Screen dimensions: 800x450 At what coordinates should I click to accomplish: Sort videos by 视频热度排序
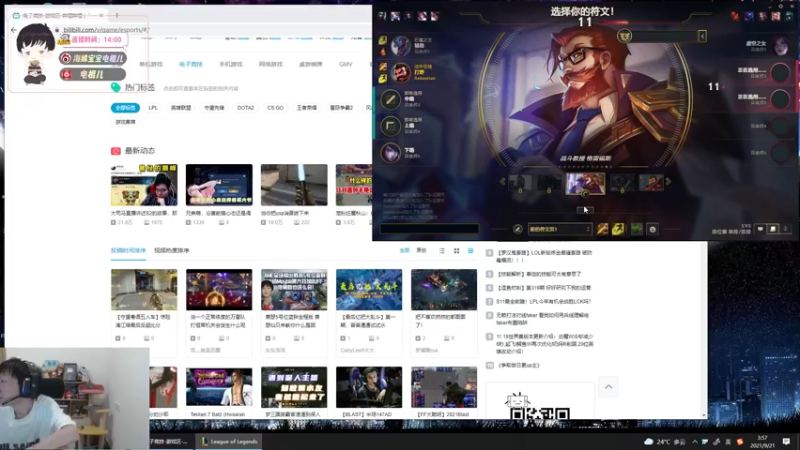(x=171, y=251)
